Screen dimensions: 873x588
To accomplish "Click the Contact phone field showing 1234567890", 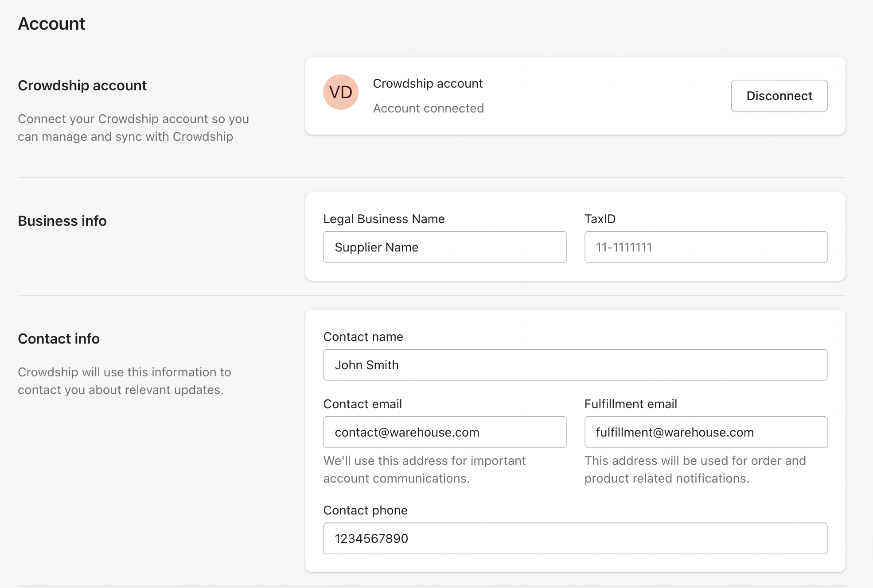I will pos(575,538).
